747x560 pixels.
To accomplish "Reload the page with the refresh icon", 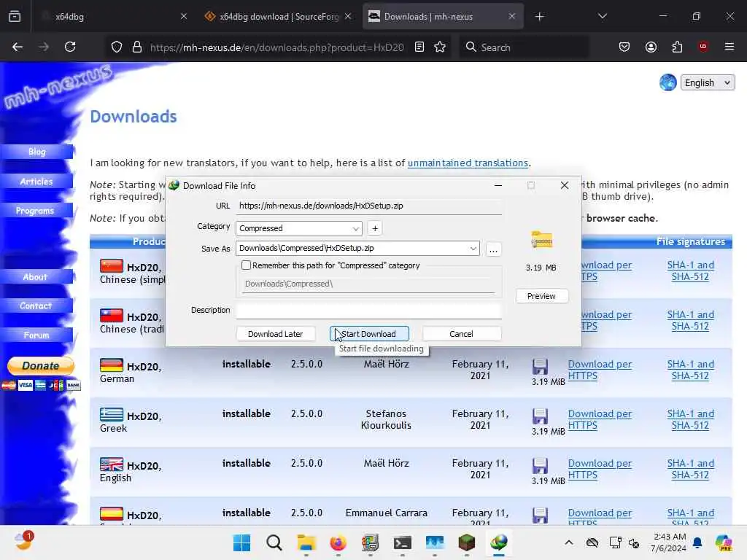I will point(70,47).
